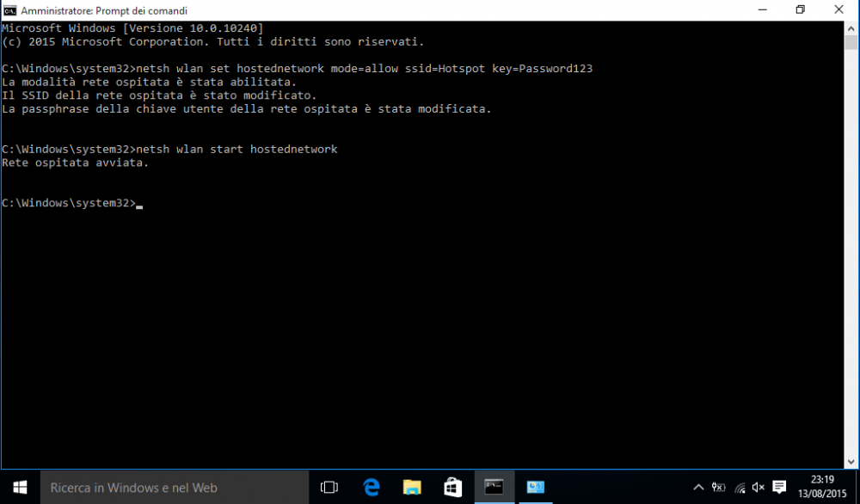This screenshot has height=504, width=860.
Task: Open the clock showing 23:19 13/08/2015
Action: pos(822,487)
